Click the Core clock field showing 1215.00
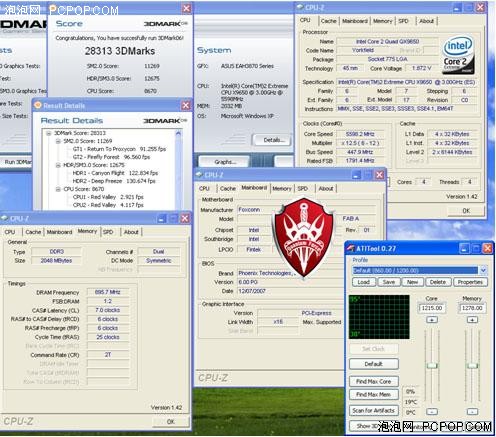 point(432,308)
